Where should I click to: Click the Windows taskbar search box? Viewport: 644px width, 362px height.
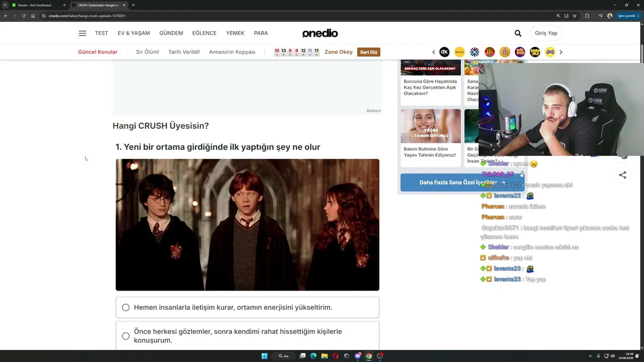coord(284,356)
